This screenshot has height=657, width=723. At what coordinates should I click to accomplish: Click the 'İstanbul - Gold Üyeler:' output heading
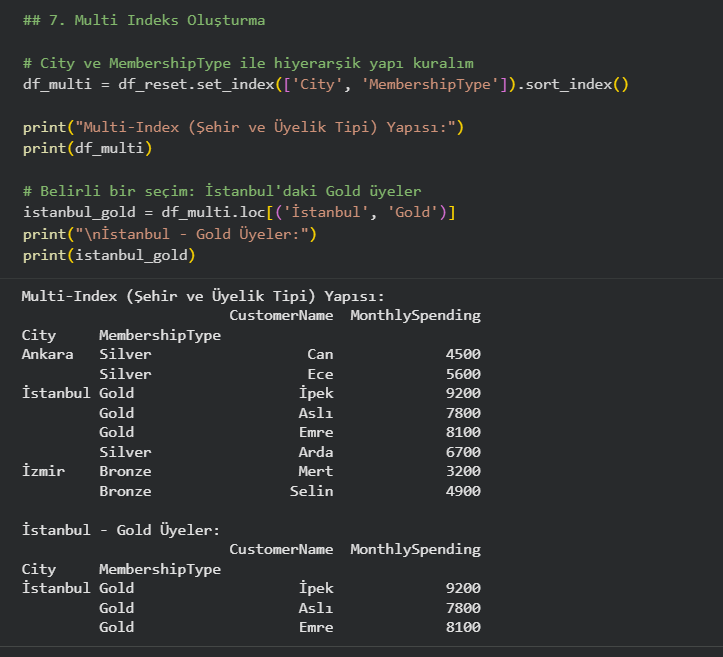click(x=121, y=530)
